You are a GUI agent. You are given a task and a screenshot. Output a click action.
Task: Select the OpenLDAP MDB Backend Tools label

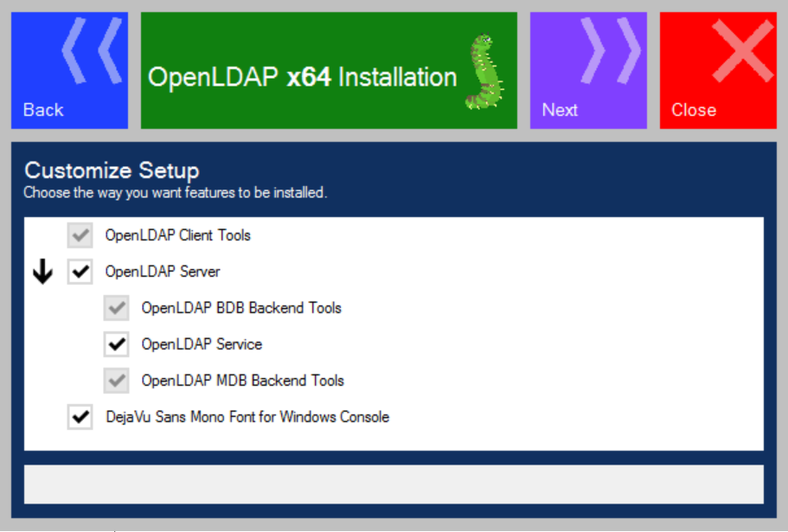pyautogui.click(x=242, y=381)
